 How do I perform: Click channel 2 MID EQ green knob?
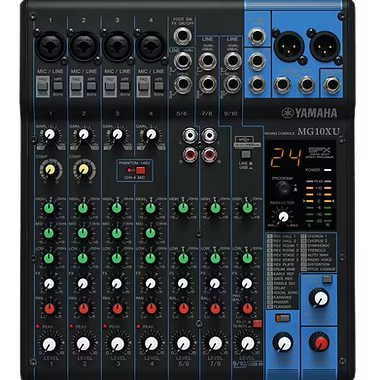coord(83,233)
